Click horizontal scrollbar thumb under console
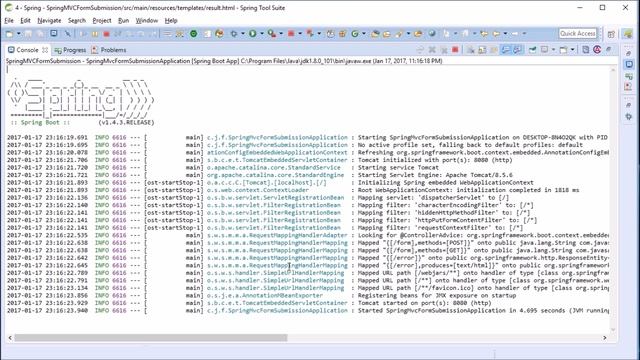 (151, 338)
